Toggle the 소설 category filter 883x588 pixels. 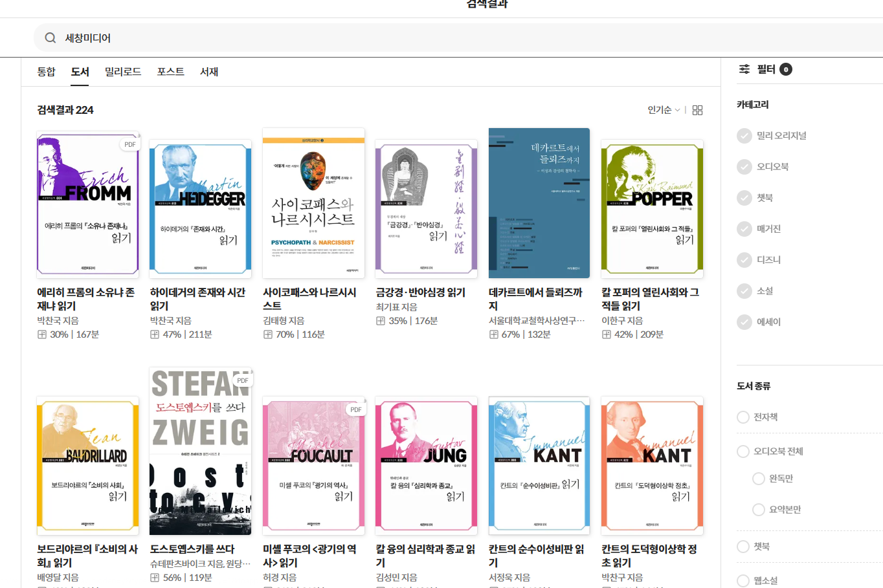(744, 291)
